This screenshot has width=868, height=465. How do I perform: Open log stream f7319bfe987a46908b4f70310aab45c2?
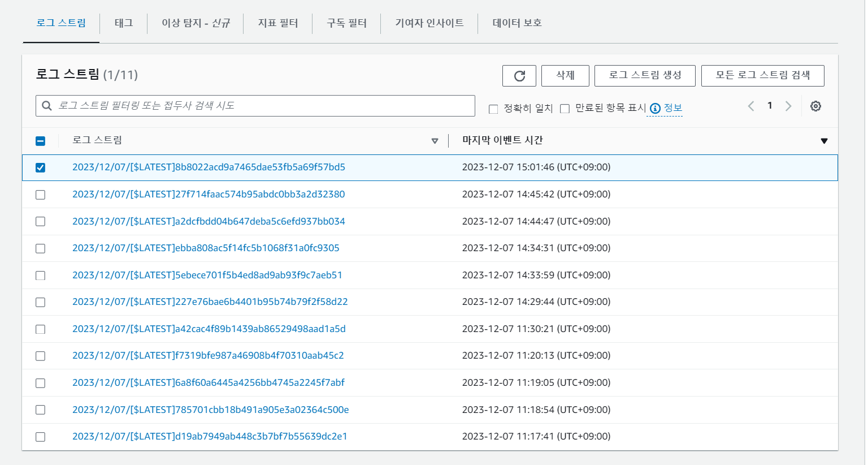tap(208, 356)
